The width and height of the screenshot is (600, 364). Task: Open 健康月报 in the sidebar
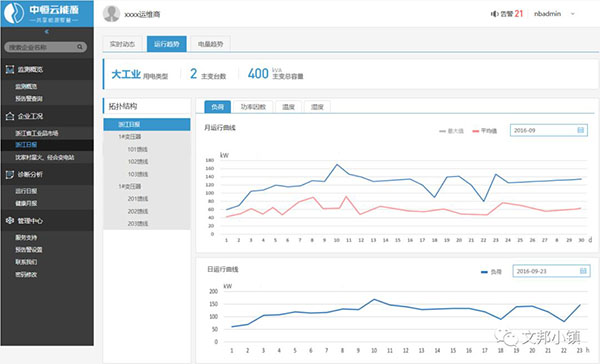point(26,203)
